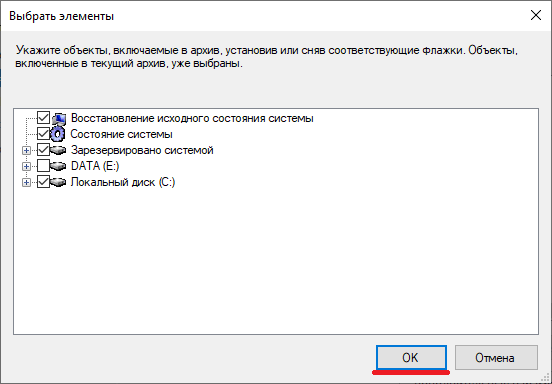Select the Состояние системы text label

(121, 134)
